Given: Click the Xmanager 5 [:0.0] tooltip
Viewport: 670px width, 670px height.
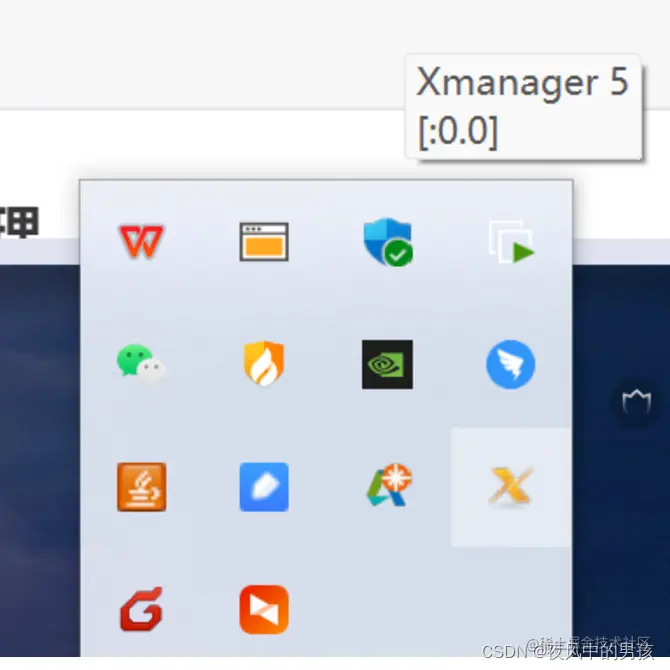Looking at the screenshot, I should (523, 107).
